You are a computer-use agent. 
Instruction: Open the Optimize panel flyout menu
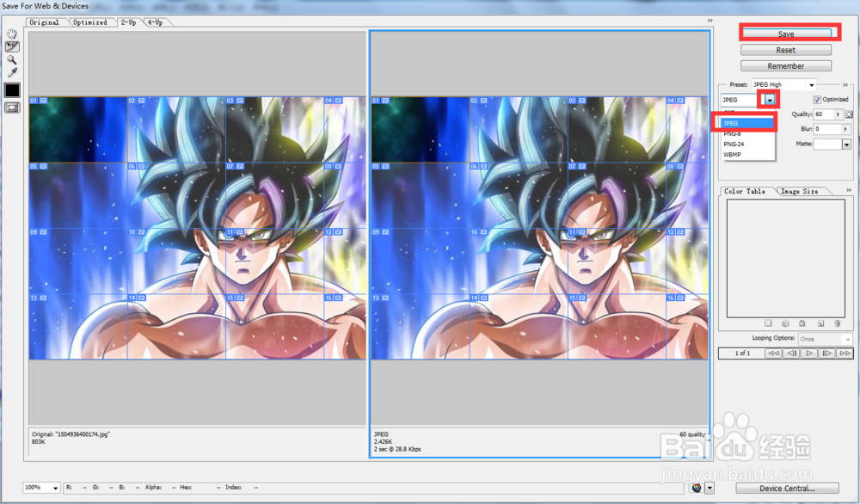(845, 85)
